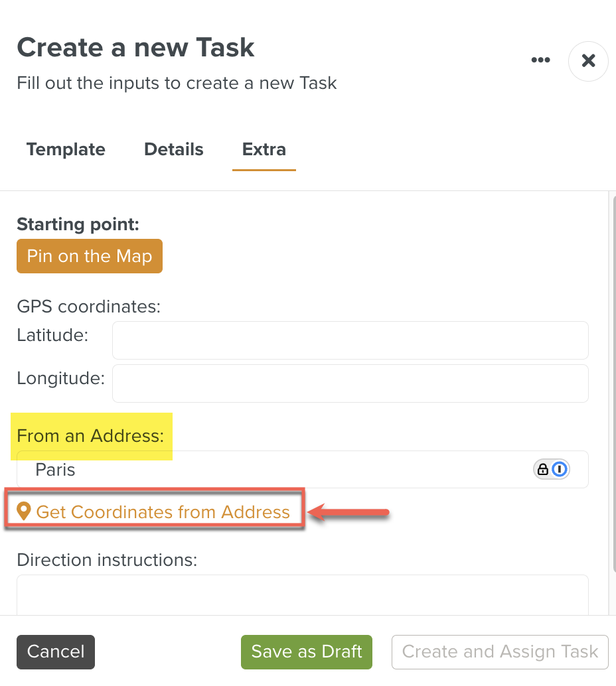Click Get Coordinates from Address link
The image size is (616, 686).
coord(163,512)
